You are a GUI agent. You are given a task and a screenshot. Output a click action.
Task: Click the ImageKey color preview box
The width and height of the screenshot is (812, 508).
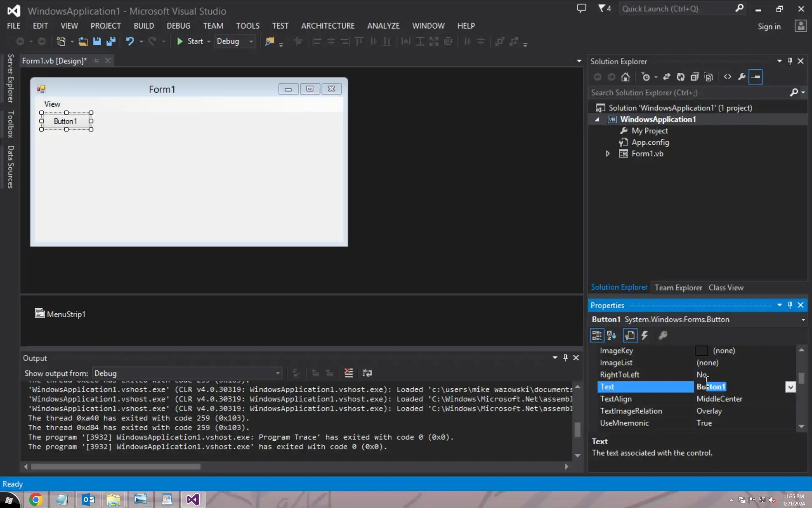(x=701, y=351)
